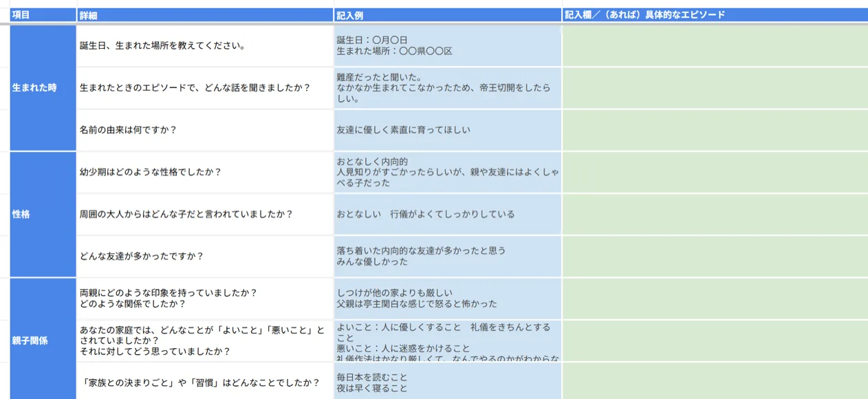The image size is (868, 399).
Task: Select example cell '友達に優しく素直に育ってほしい'
Action: [x=448, y=130]
